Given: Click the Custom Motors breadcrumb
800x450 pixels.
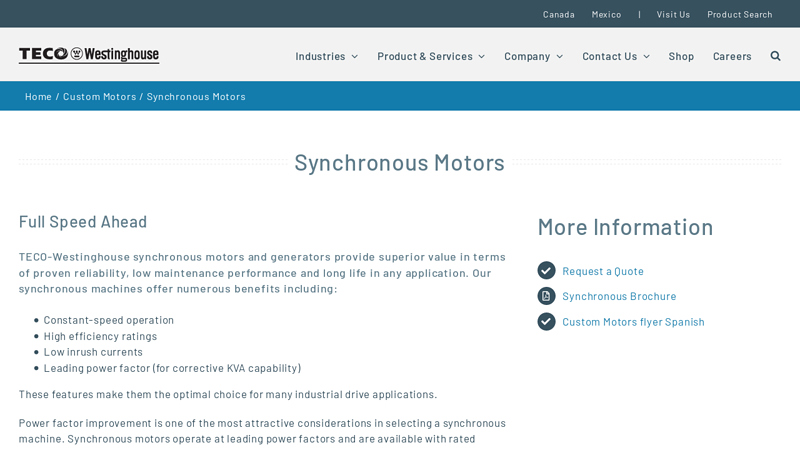Looking at the screenshot, I should pos(99,96).
